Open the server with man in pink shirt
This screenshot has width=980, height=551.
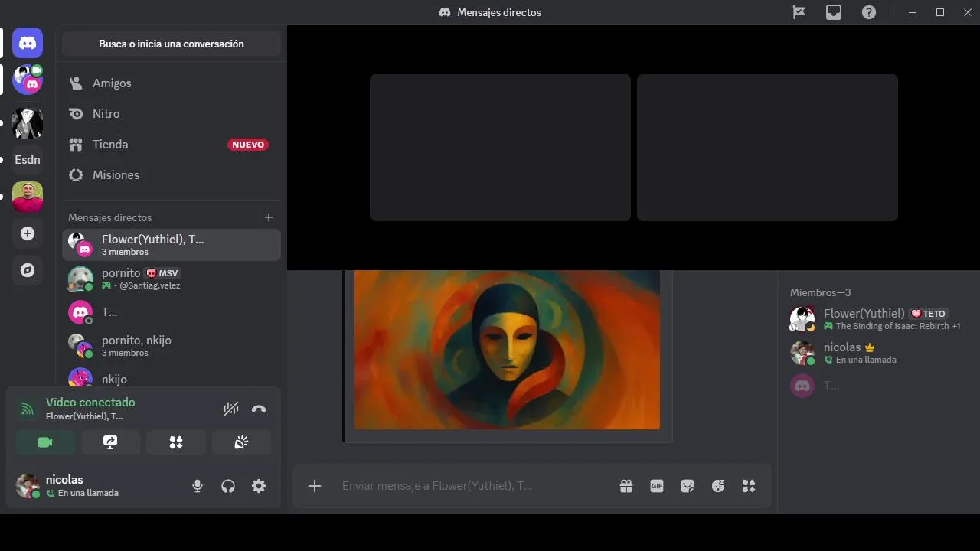coord(28,197)
